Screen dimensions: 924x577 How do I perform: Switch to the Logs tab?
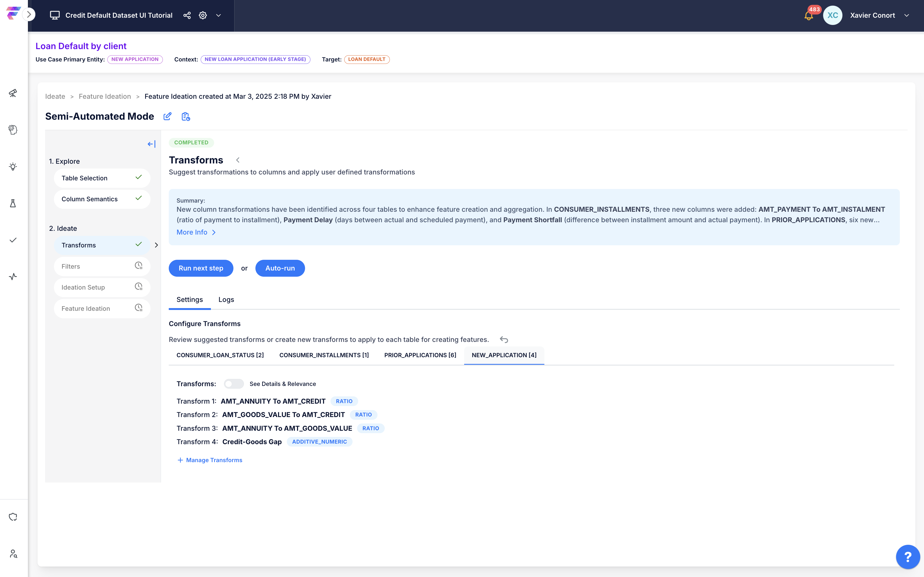point(226,300)
